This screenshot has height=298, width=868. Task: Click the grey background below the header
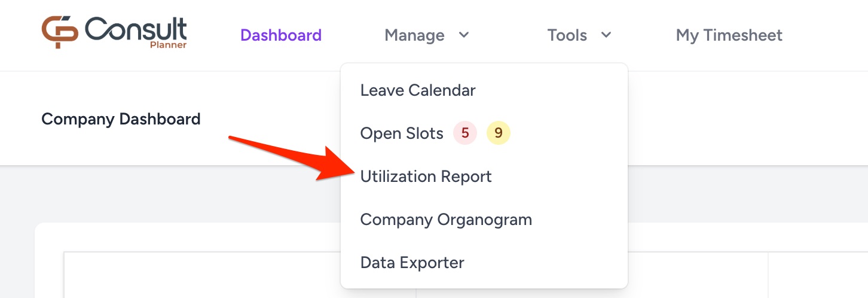tap(179, 194)
